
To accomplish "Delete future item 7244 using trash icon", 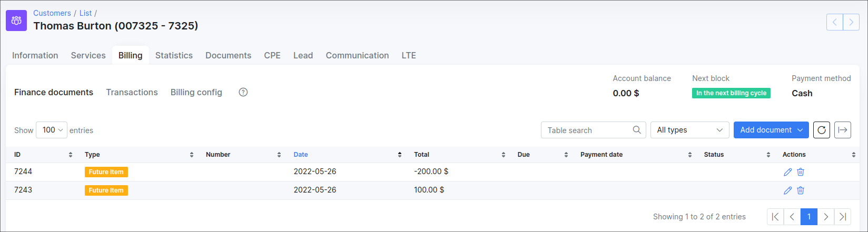I will (801, 172).
